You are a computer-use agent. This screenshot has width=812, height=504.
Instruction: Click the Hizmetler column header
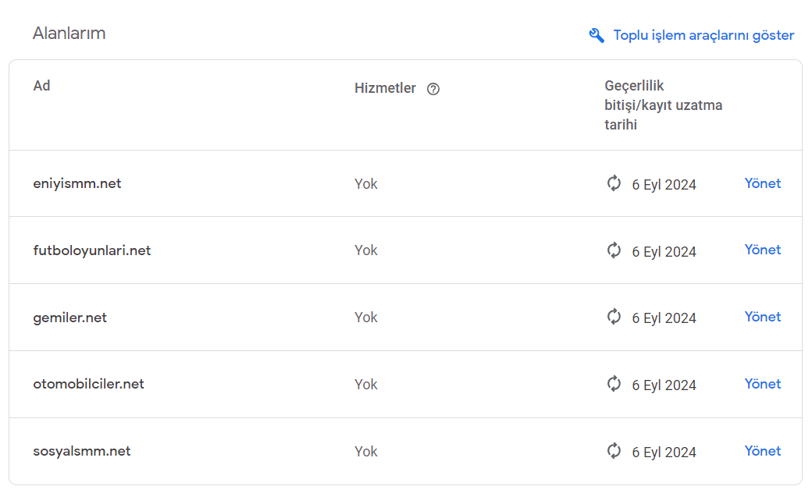(385, 88)
